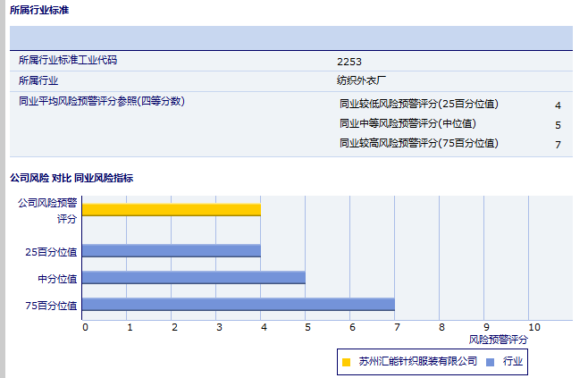Click the yellow legend swatch for 苏州汇能针织服装有限公司
The image size is (588, 378).
coord(346,362)
